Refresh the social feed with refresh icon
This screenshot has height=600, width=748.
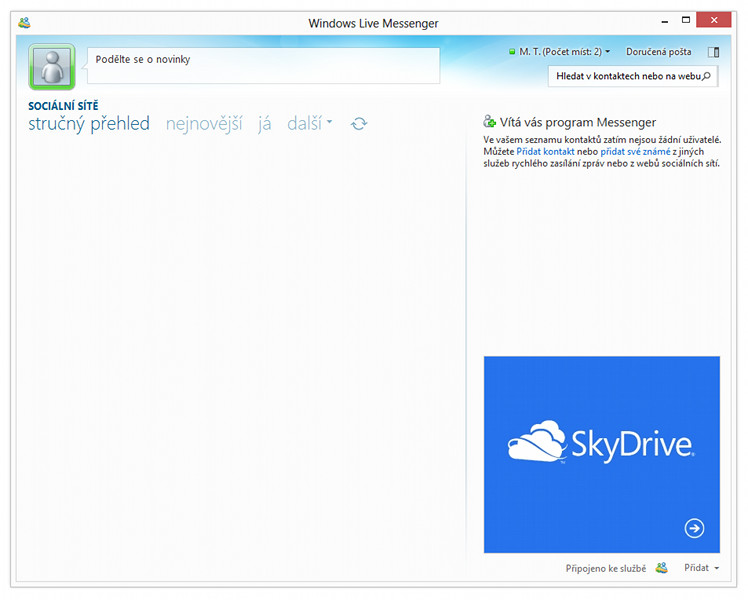point(359,124)
